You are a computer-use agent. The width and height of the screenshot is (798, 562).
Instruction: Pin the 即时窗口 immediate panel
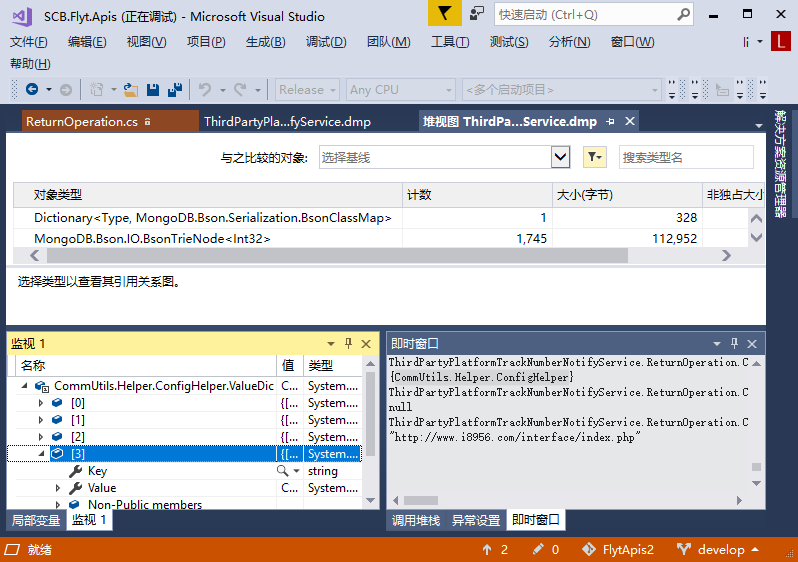[x=734, y=344]
